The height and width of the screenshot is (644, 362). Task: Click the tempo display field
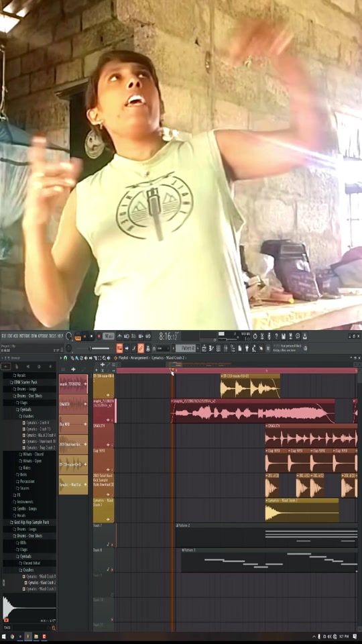pos(109,336)
